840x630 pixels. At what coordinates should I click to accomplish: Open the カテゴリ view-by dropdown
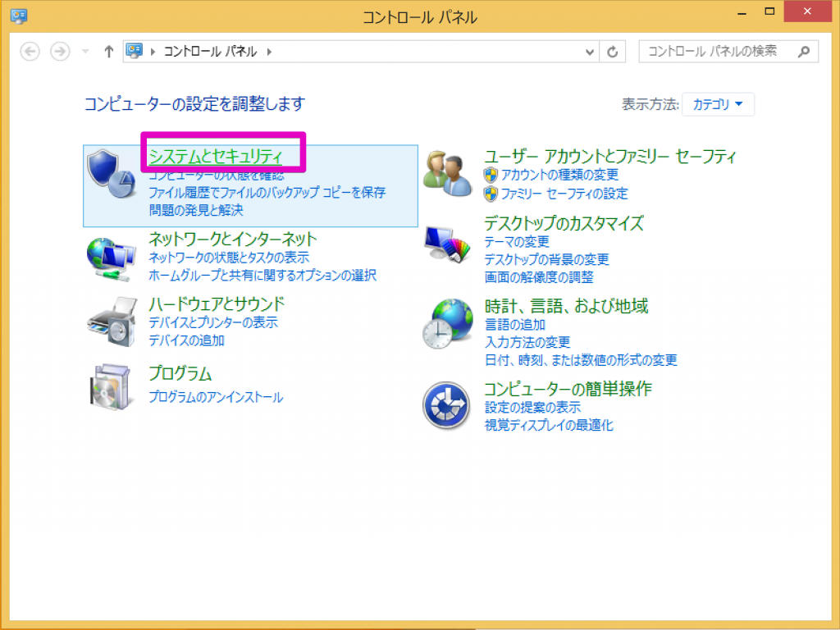[718, 104]
